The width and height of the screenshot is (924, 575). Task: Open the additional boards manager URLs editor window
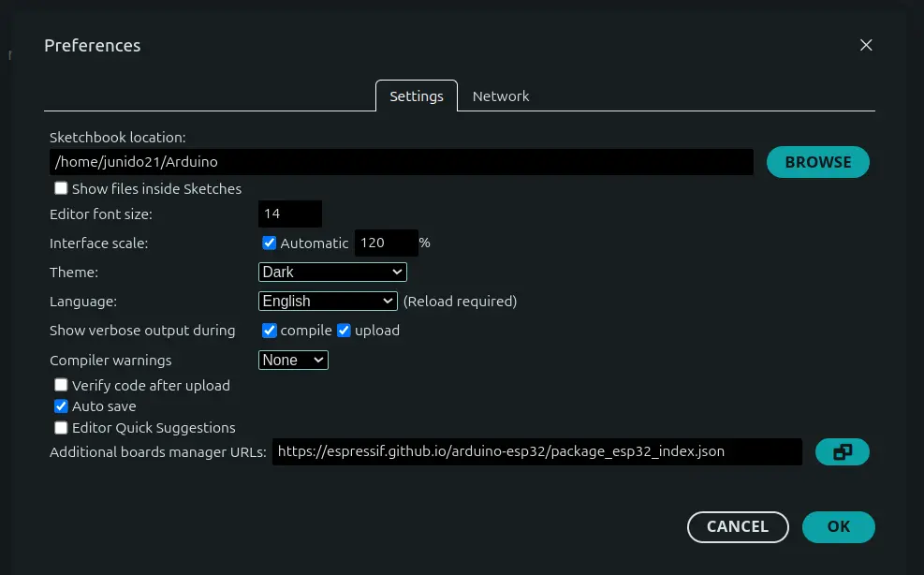(842, 451)
